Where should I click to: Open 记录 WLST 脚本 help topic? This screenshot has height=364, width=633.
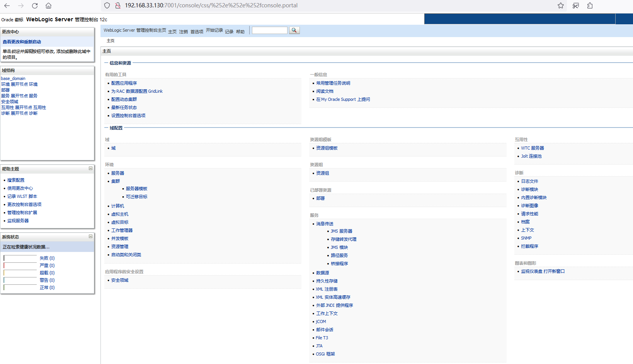tap(22, 196)
